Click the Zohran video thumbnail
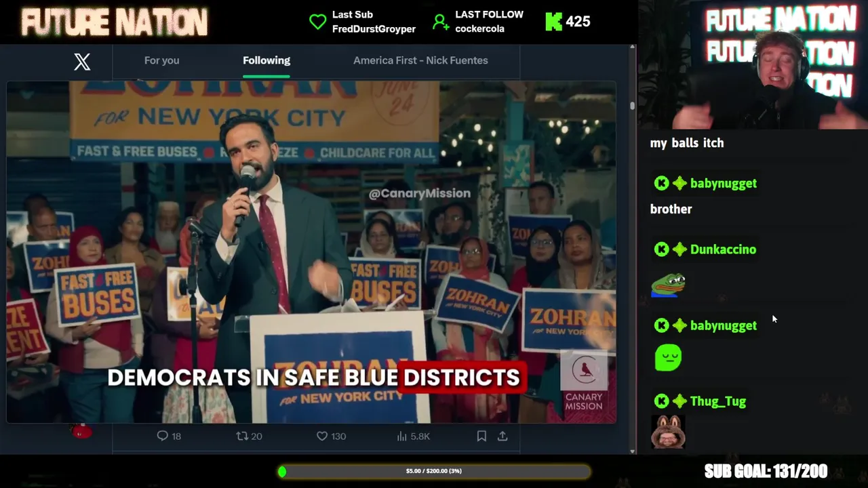The width and height of the screenshot is (868, 488). tap(311, 252)
